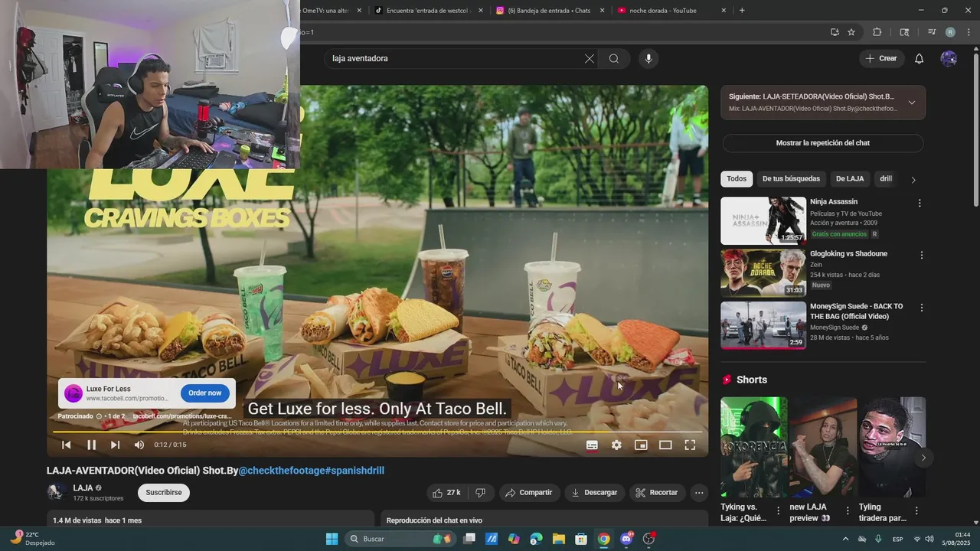
Task: Open more actions three-dot menu
Action: tap(699, 493)
